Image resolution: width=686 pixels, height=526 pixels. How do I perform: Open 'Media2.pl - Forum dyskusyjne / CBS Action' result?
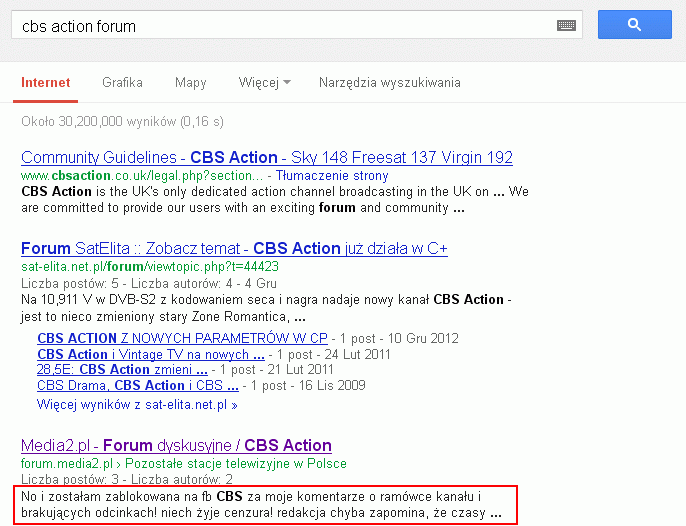[176, 445]
